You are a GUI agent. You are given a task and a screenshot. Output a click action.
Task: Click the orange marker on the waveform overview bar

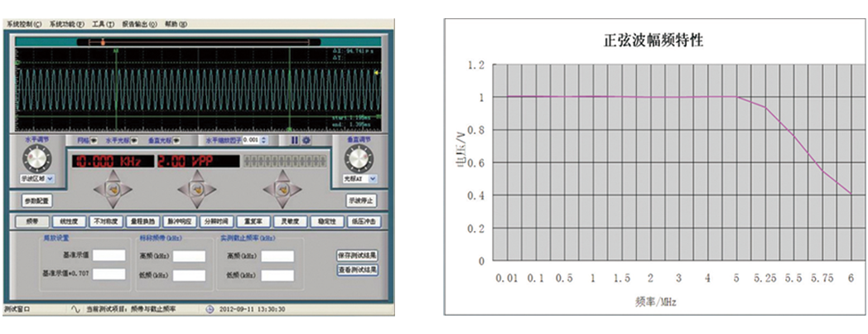tap(103, 40)
